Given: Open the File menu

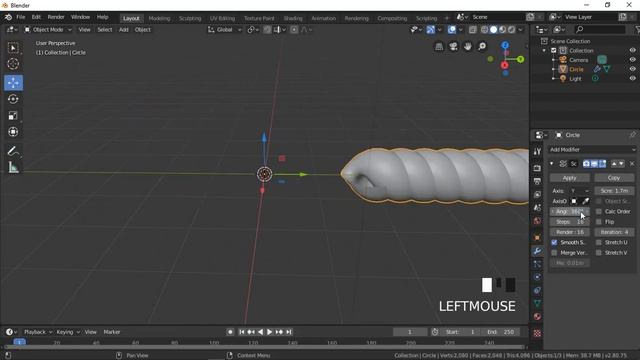Looking at the screenshot, I should point(20,17).
